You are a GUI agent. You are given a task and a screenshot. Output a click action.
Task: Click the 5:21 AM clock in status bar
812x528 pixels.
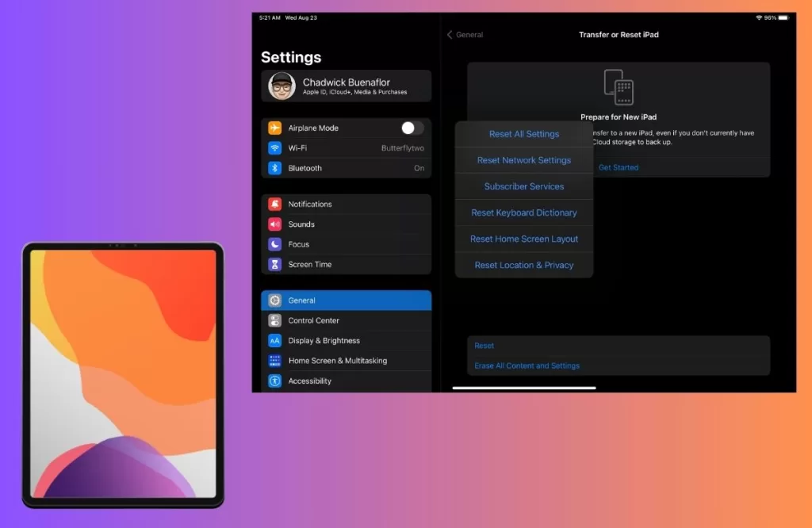pyautogui.click(x=270, y=17)
